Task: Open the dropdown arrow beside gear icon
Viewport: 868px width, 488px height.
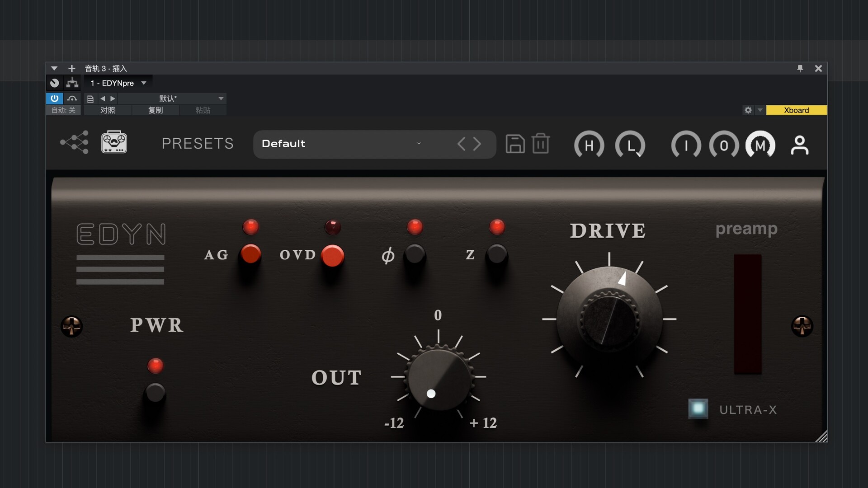Action: (x=760, y=110)
